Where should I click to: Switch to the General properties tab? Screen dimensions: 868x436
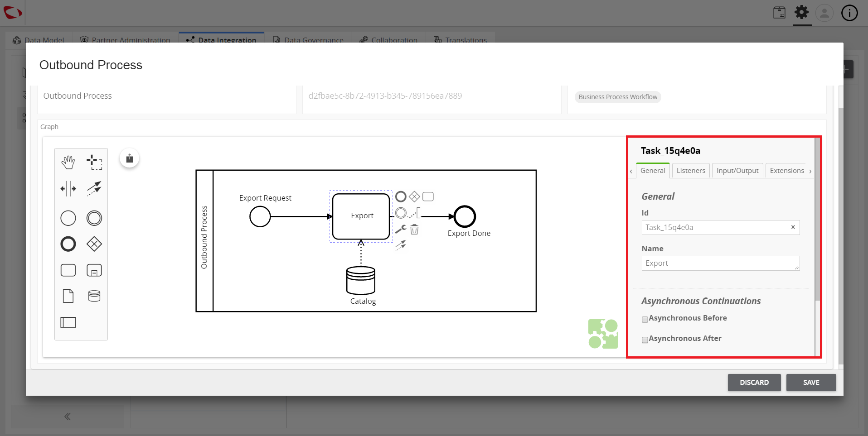(653, 170)
